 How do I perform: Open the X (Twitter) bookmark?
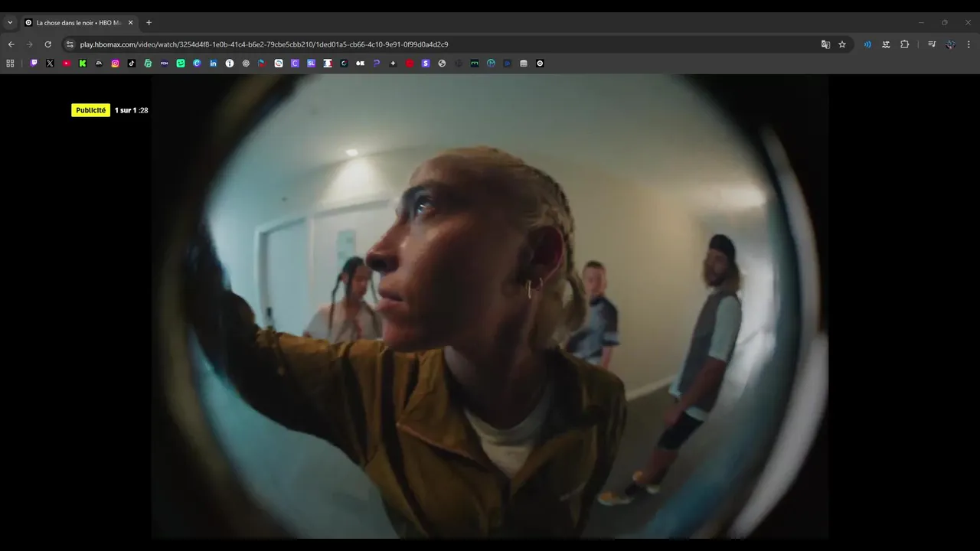[x=50, y=64]
